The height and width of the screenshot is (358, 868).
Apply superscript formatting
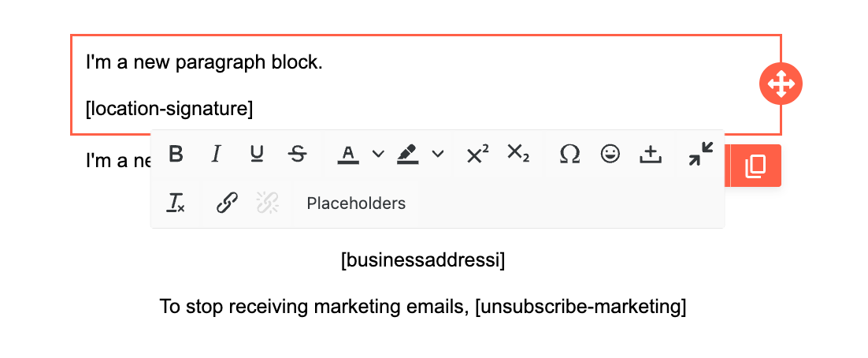[477, 154]
